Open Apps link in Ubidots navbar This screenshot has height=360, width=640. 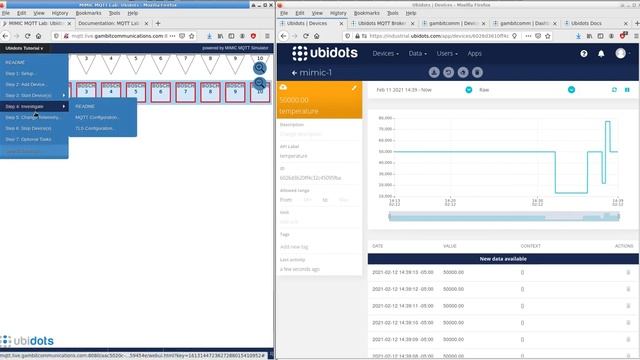[474, 53]
